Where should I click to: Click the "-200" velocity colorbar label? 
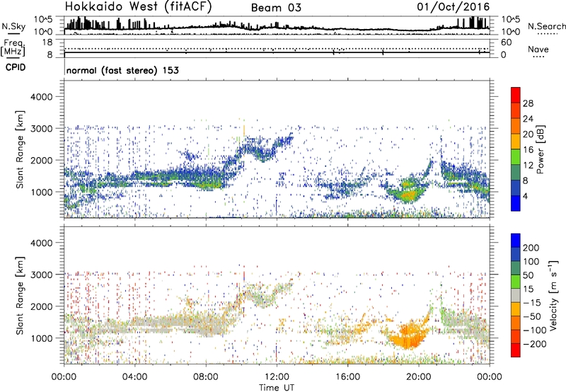point(535,344)
